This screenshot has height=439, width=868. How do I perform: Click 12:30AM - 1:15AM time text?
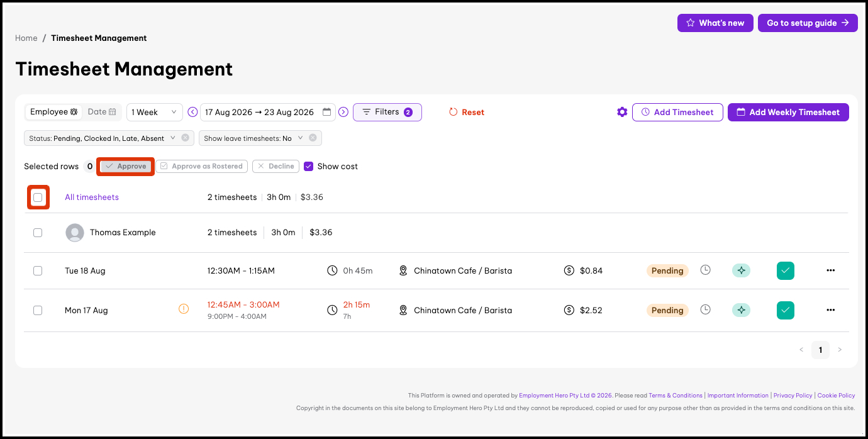(x=241, y=270)
